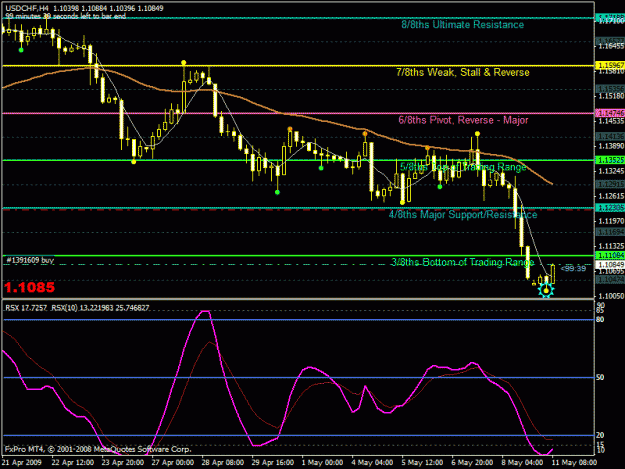625x469 pixels.
Task: Click the pink 1.14746 price tag
Action: coord(610,113)
